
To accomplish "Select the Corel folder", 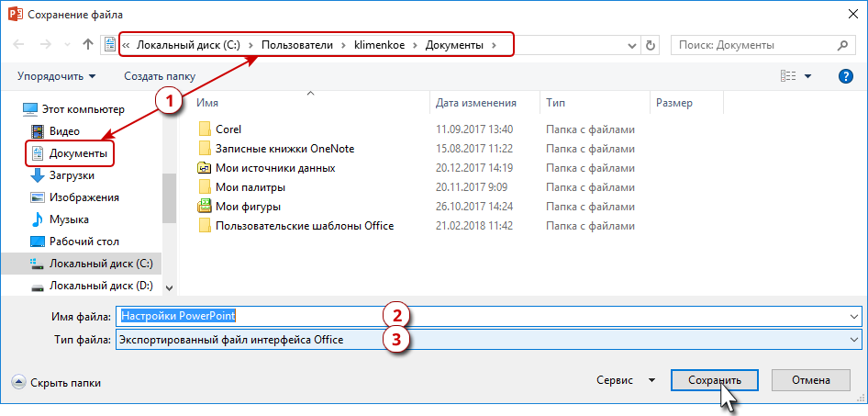I will pos(228,129).
